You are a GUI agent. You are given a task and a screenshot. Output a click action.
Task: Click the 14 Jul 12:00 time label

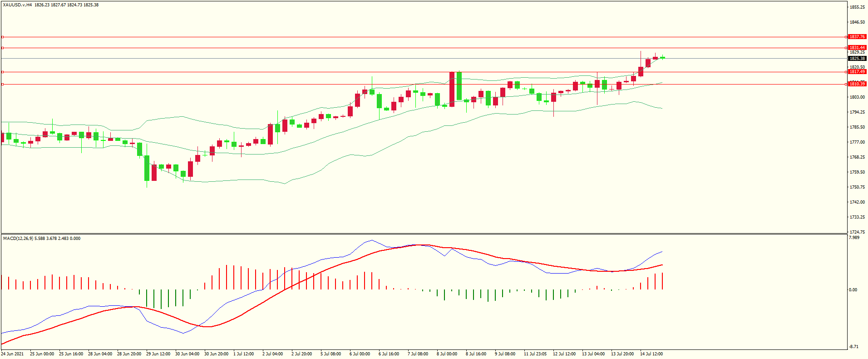click(651, 354)
